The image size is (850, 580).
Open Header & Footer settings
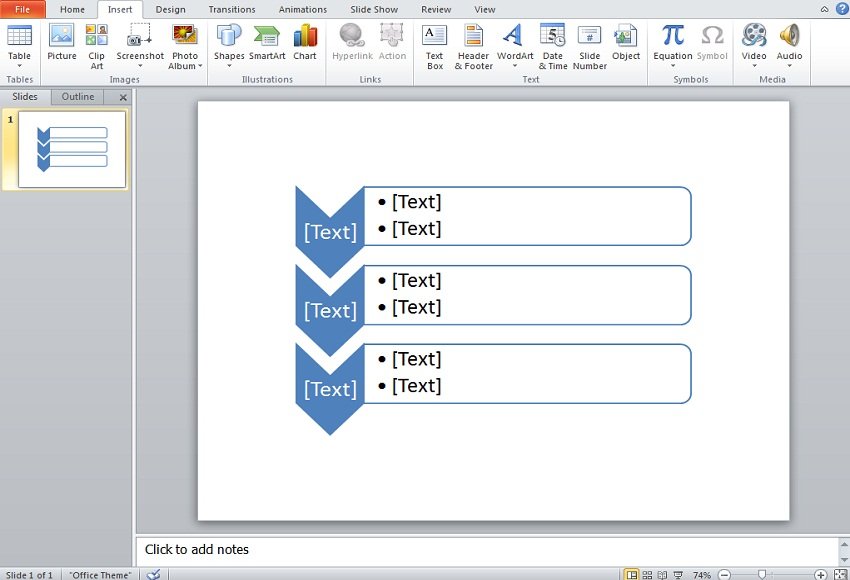coord(473,46)
